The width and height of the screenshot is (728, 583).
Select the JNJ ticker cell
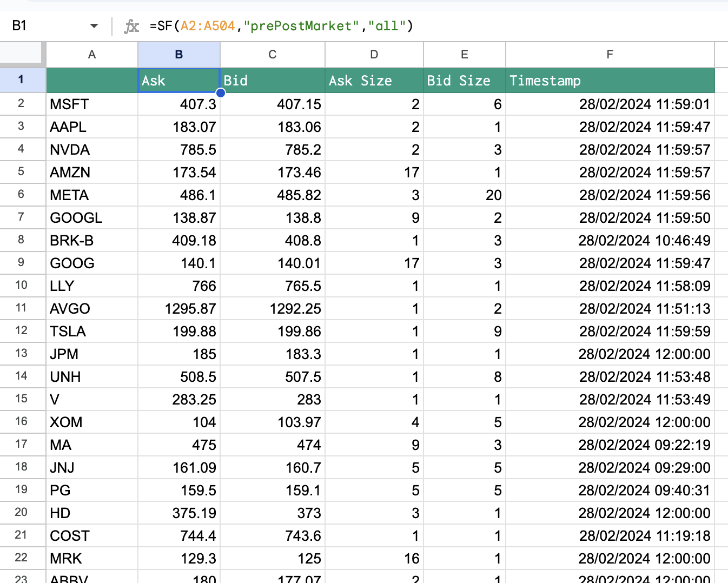[x=92, y=467]
